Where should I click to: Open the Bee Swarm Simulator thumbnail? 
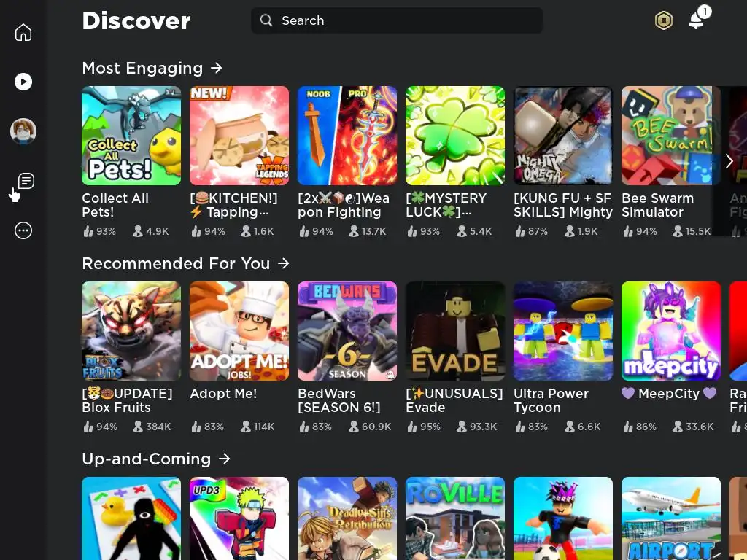click(x=671, y=136)
